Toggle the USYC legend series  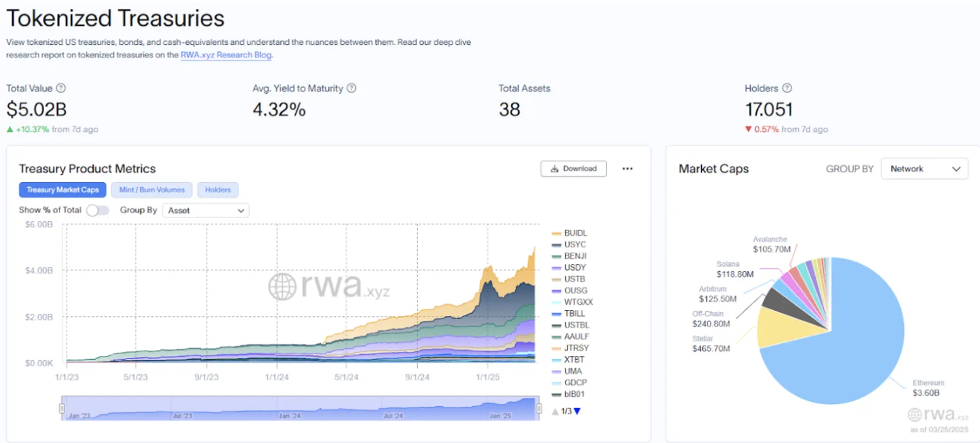568,244
